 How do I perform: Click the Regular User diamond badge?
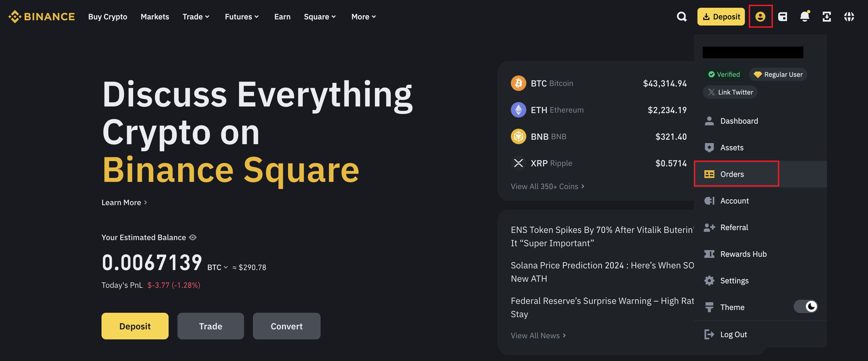pos(778,74)
